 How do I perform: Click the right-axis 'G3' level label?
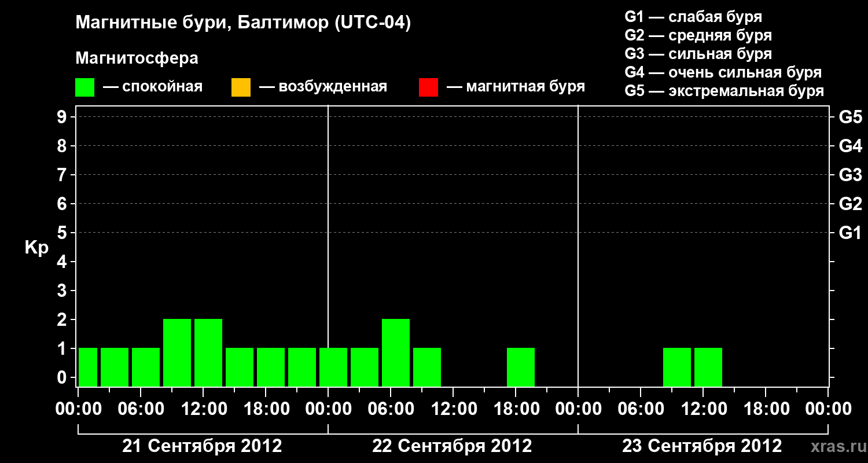click(x=851, y=175)
